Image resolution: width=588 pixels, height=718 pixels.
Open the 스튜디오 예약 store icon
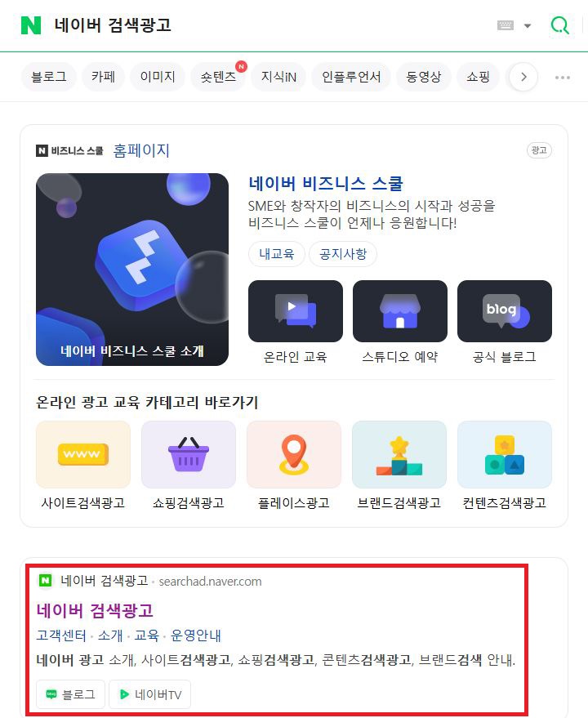[400, 311]
